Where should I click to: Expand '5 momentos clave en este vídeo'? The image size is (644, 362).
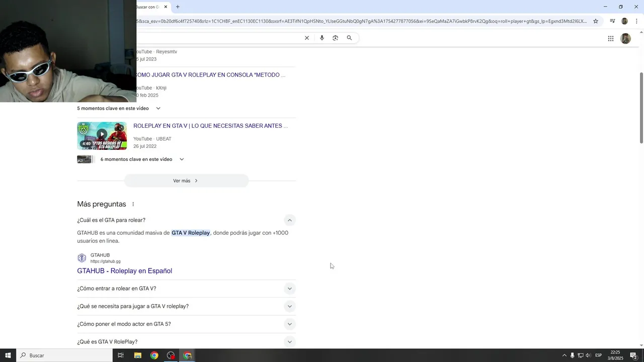click(x=158, y=108)
